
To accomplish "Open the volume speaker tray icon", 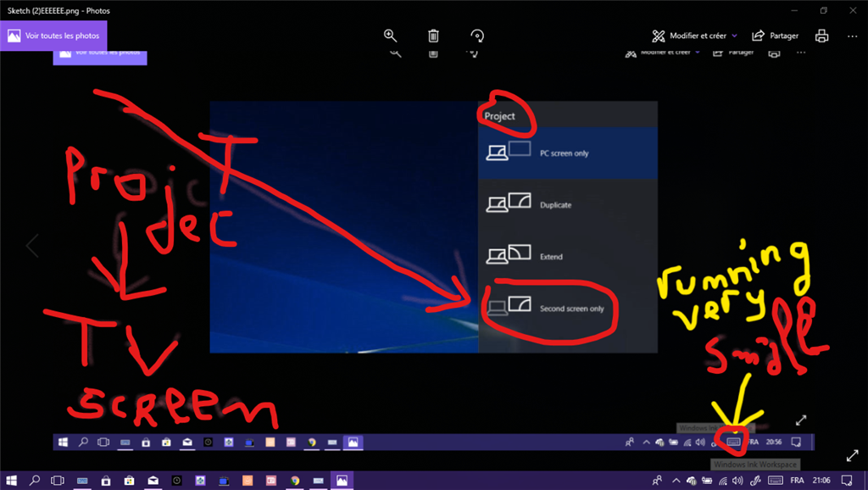I will click(x=738, y=481).
